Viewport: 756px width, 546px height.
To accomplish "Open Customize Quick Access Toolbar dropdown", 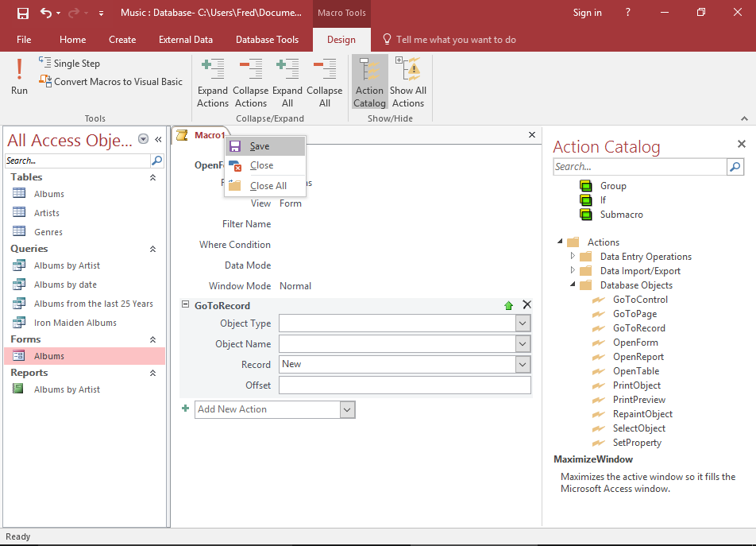I will click(101, 14).
